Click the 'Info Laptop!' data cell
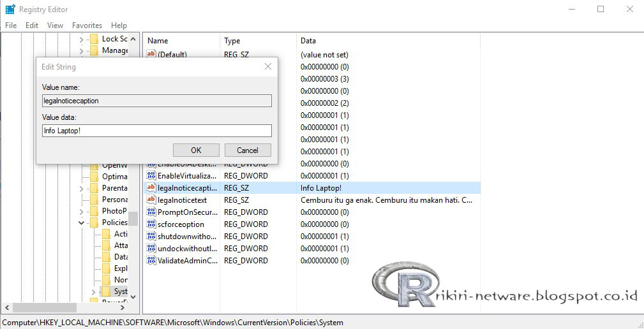Screen dimensions: 644x329 click(321, 188)
